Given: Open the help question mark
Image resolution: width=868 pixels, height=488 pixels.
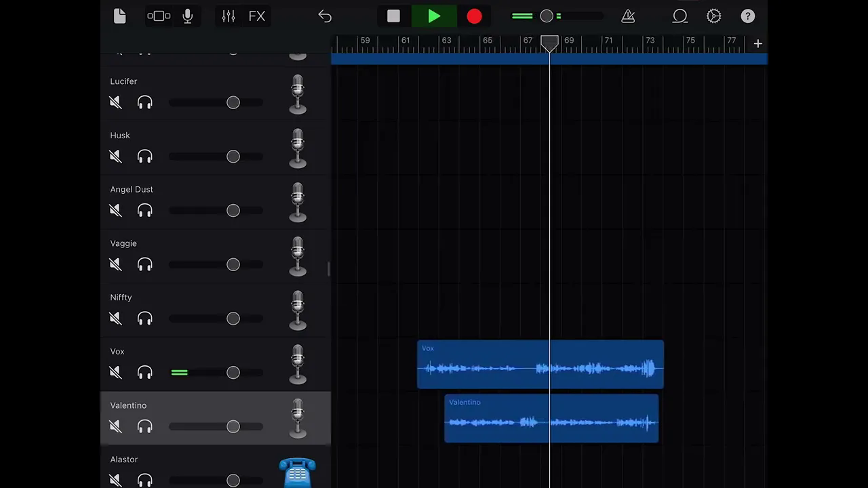Looking at the screenshot, I should (747, 16).
